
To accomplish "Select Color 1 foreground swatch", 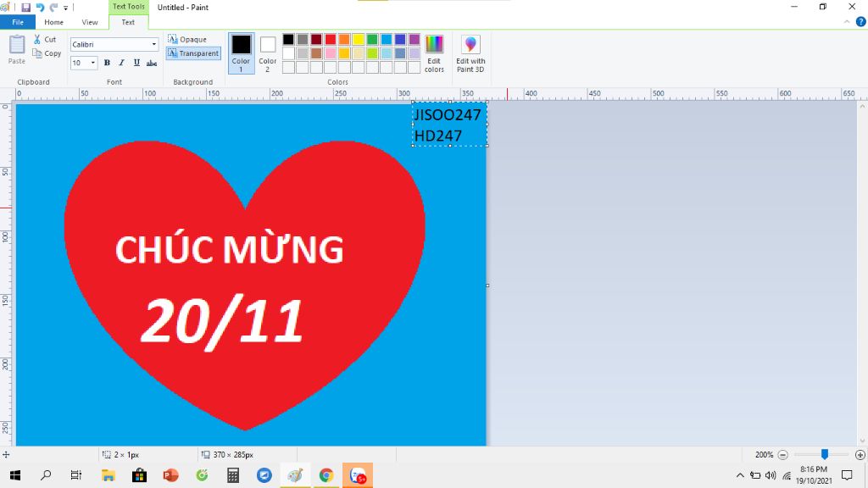I will 241,53.
